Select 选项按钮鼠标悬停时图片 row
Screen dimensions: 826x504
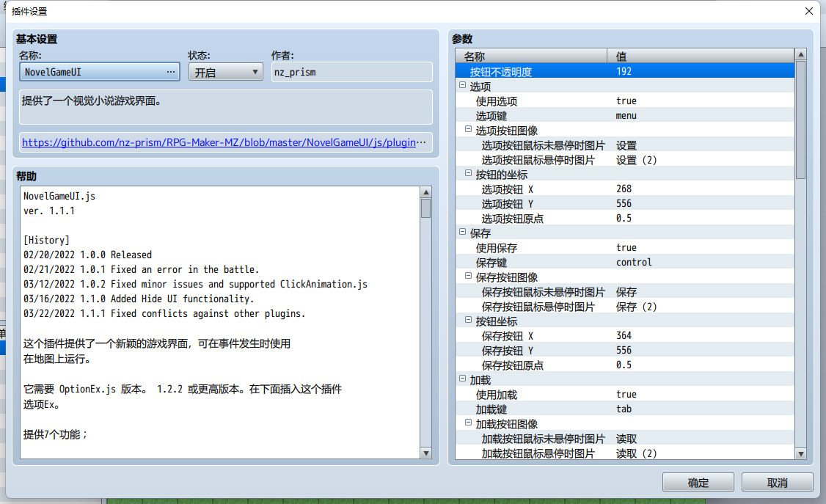click(x=625, y=160)
